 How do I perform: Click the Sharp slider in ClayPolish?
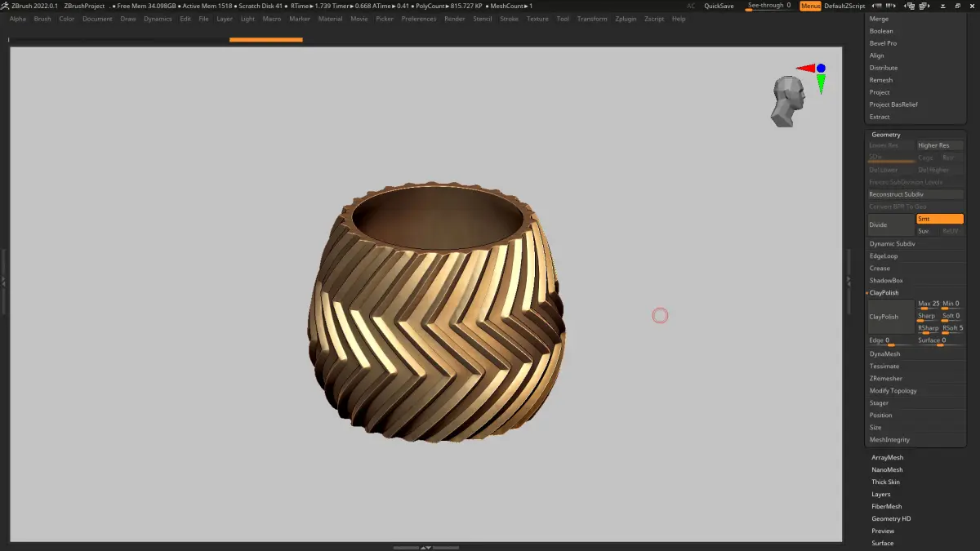click(x=929, y=317)
